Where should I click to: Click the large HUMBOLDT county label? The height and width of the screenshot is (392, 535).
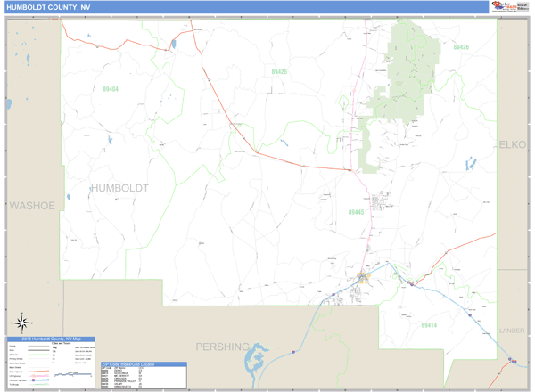click(x=119, y=188)
